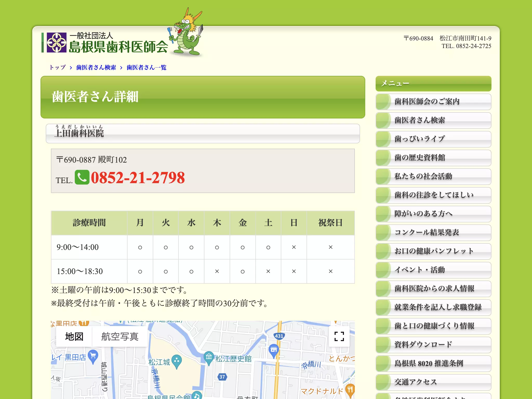Viewport: 532px width, 399px height.
Task: Open 歯医者さん検索 sidebar menu item
Action: [x=433, y=120]
